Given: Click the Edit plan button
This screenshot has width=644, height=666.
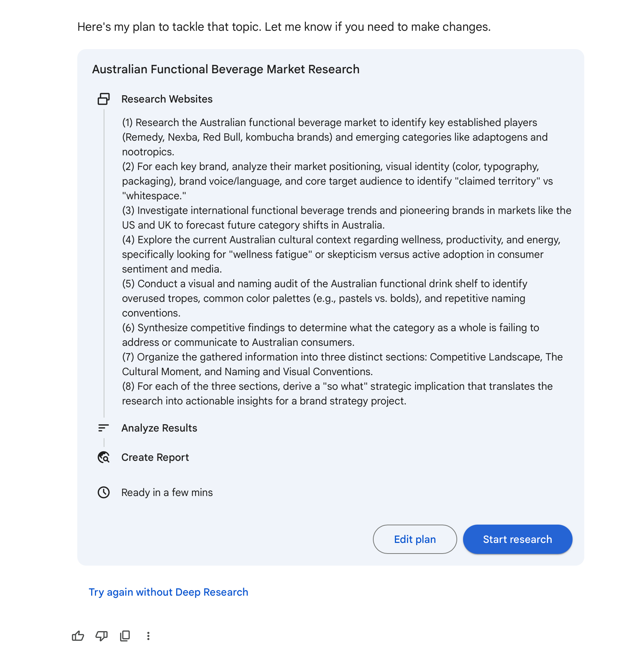Looking at the screenshot, I should pyautogui.click(x=414, y=539).
